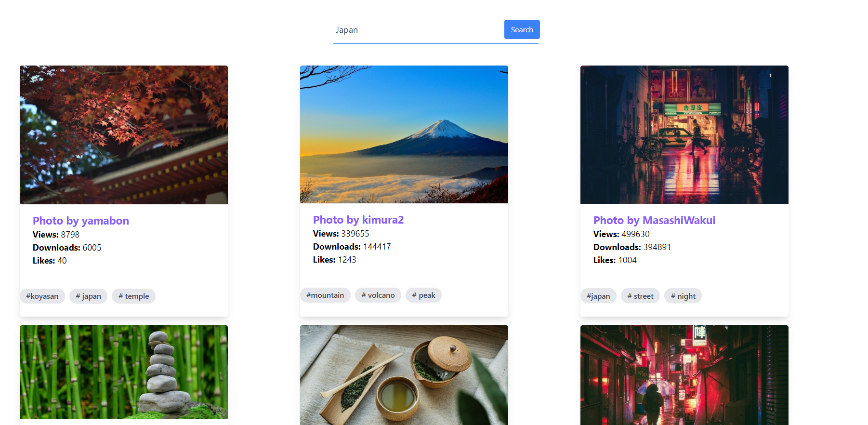Open the neon night street photo
The width and height of the screenshot is (868, 425).
[x=684, y=135]
